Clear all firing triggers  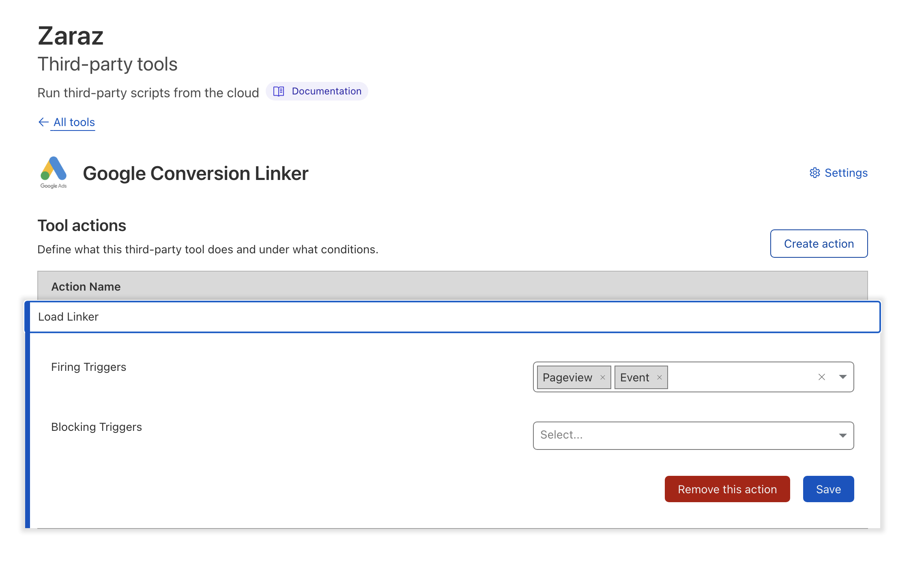(822, 377)
